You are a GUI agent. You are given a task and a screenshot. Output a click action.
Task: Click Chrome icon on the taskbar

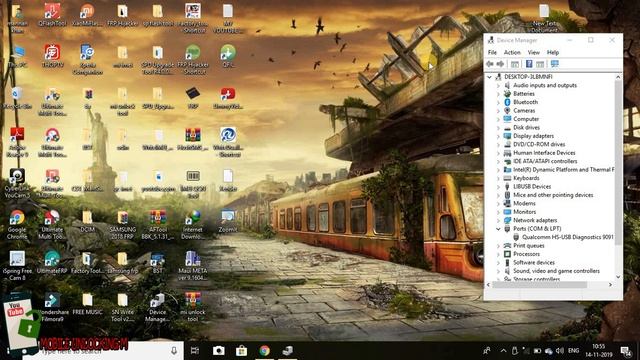click(x=264, y=351)
